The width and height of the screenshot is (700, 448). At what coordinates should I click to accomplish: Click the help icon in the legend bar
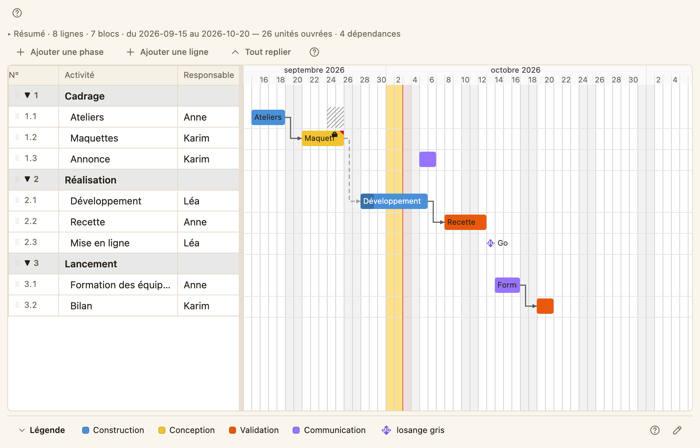[654, 430]
